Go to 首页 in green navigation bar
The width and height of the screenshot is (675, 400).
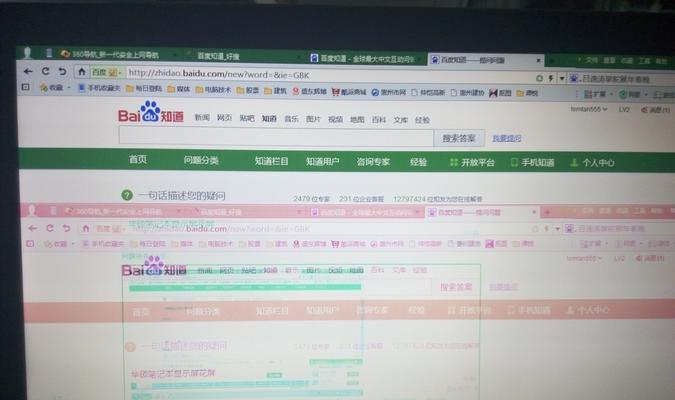[x=138, y=159]
